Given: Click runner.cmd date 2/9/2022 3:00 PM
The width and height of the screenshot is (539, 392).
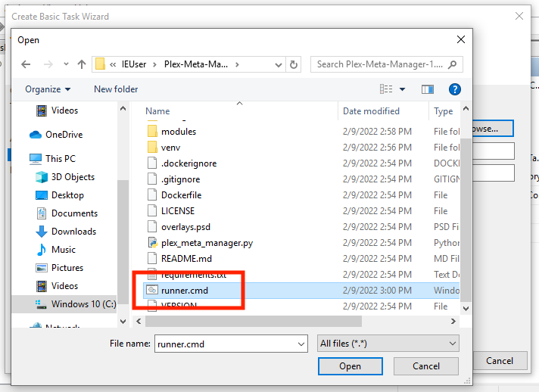Looking at the screenshot, I should (377, 291).
